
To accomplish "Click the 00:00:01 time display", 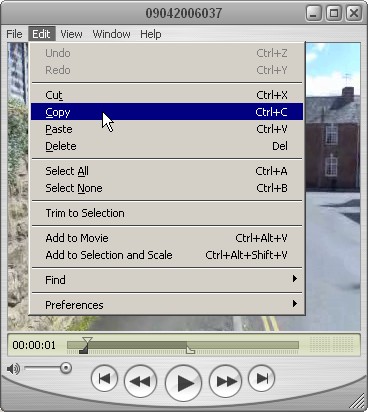I will 34,345.
